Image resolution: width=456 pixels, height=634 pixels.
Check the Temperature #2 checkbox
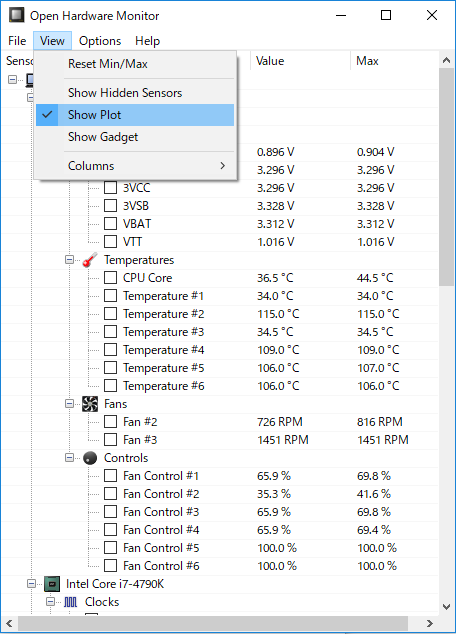tap(110, 314)
